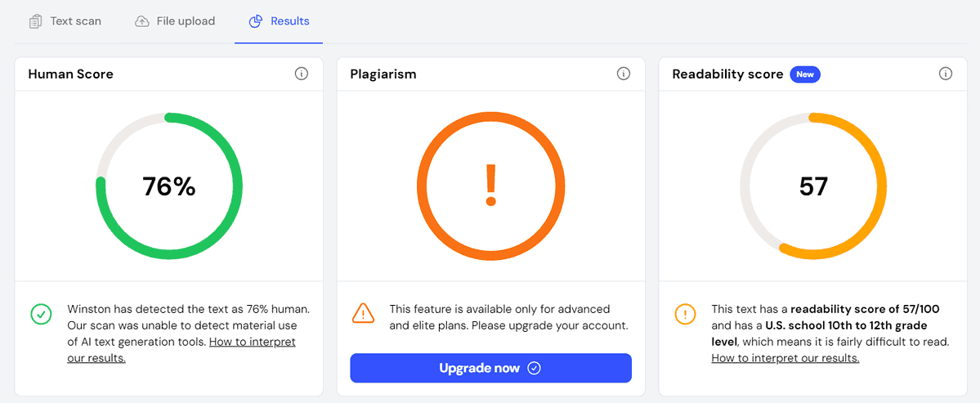The width and height of the screenshot is (980, 403).
Task: Open Human Score info icon
Action: (302, 74)
